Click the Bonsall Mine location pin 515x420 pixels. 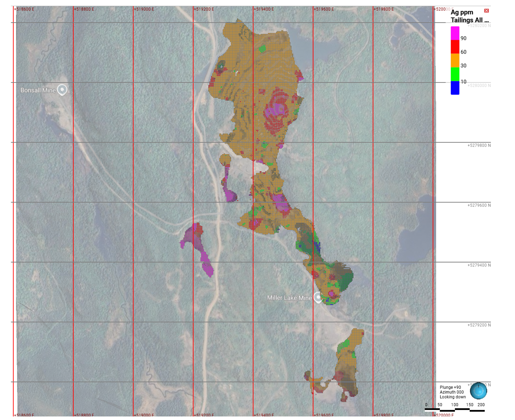[x=62, y=90]
